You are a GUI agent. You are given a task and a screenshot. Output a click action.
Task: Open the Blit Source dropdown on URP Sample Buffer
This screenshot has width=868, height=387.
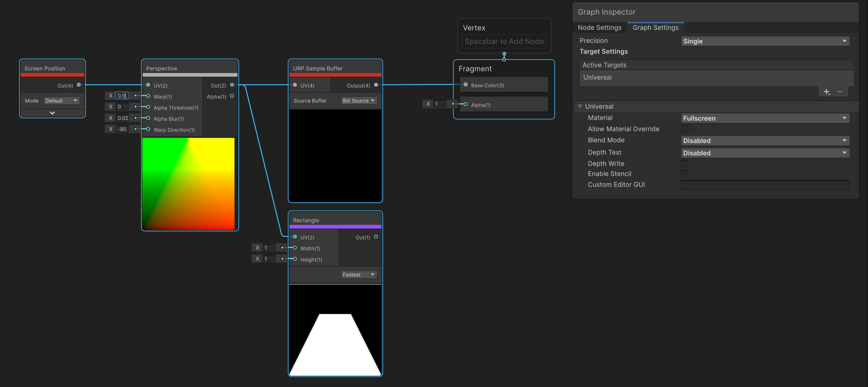358,101
